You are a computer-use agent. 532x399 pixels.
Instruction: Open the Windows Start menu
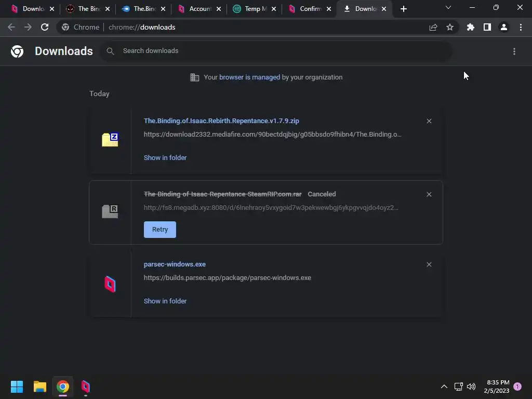point(17,387)
